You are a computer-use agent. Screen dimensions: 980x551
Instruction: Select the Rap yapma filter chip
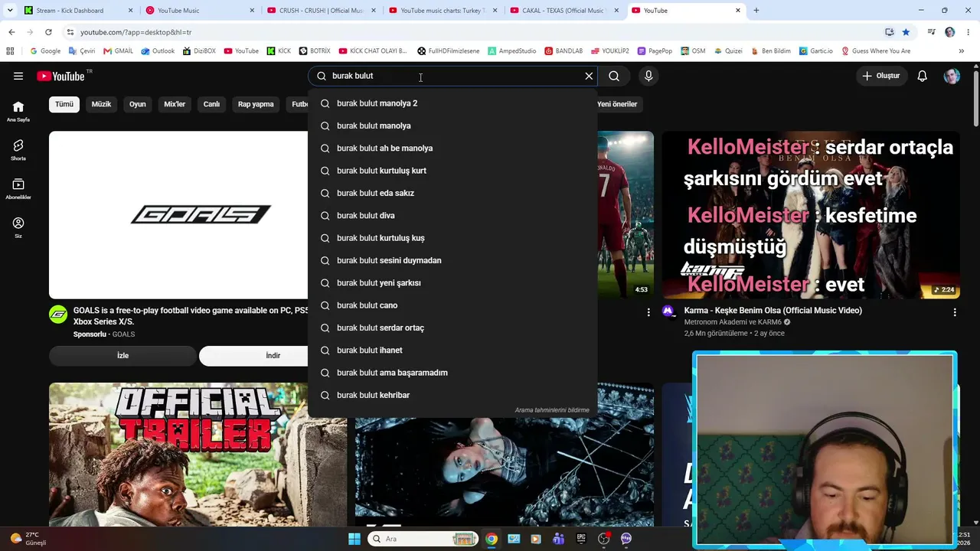tap(256, 104)
